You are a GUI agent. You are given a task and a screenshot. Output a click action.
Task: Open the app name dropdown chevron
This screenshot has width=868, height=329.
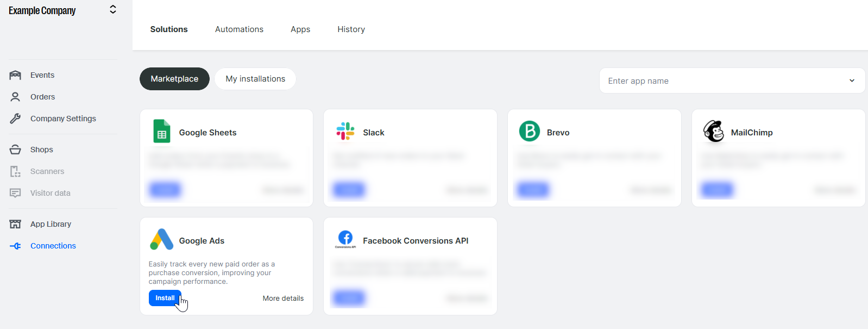[x=852, y=80]
